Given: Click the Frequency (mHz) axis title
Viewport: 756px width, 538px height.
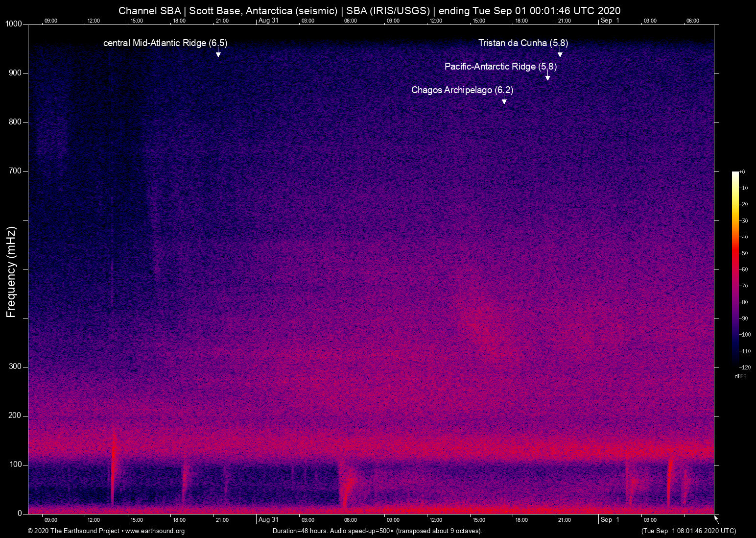Looking at the screenshot, I should pos(11,272).
